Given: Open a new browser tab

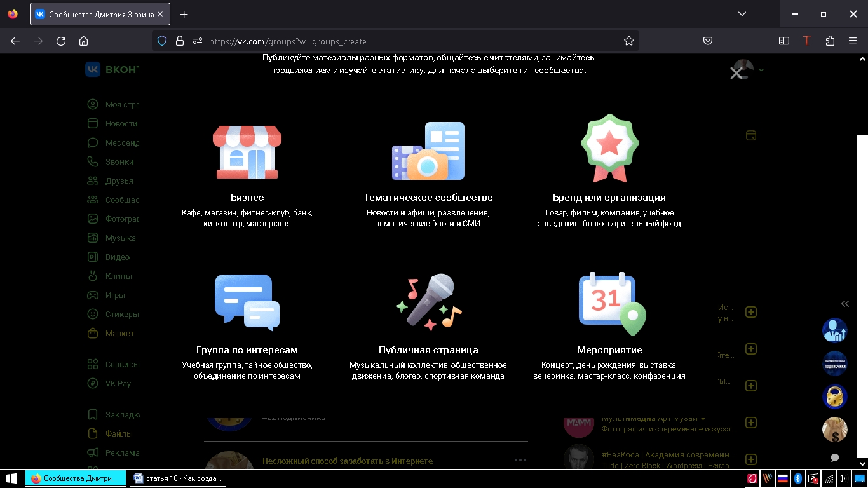Looking at the screenshot, I should tap(184, 14).
